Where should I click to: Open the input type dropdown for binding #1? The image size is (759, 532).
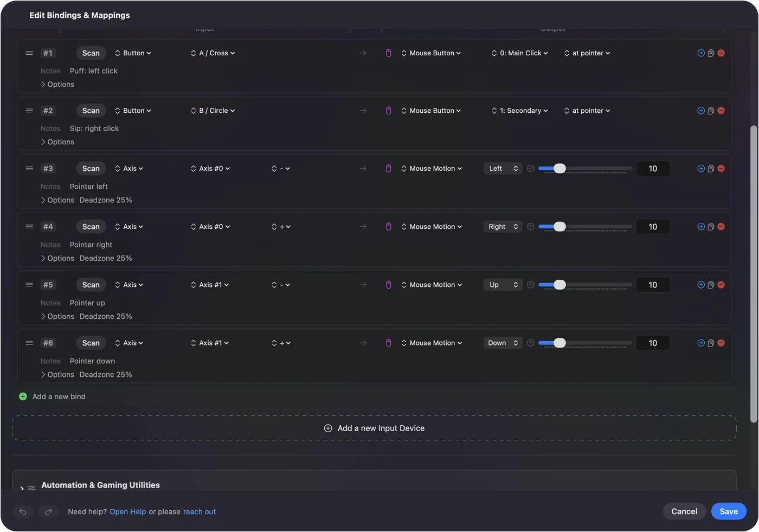133,53
